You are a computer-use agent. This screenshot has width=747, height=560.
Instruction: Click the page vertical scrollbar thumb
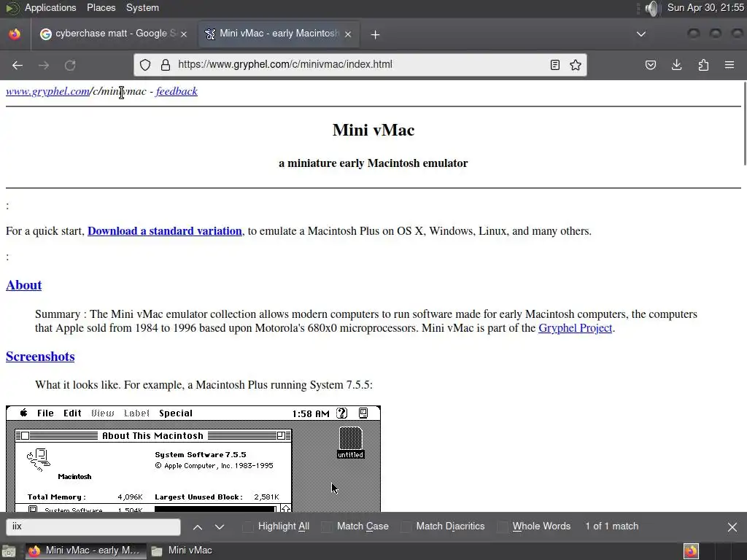(743, 124)
